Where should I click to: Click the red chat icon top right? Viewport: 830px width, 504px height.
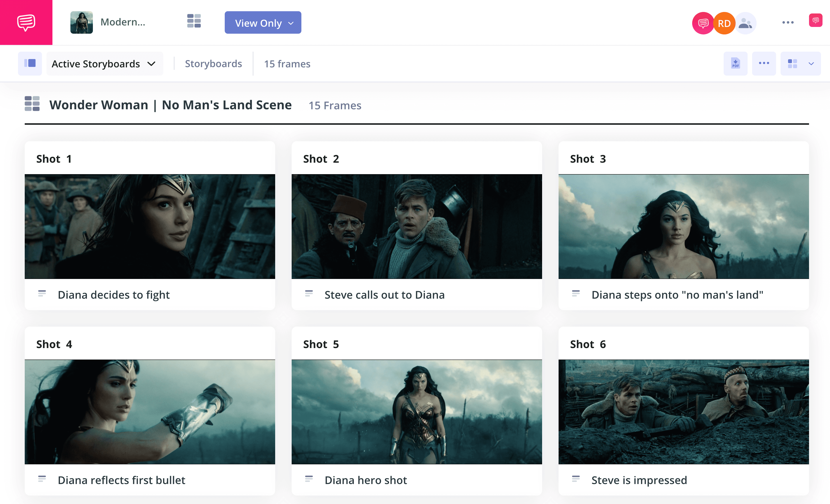pyautogui.click(x=815, y=20)
